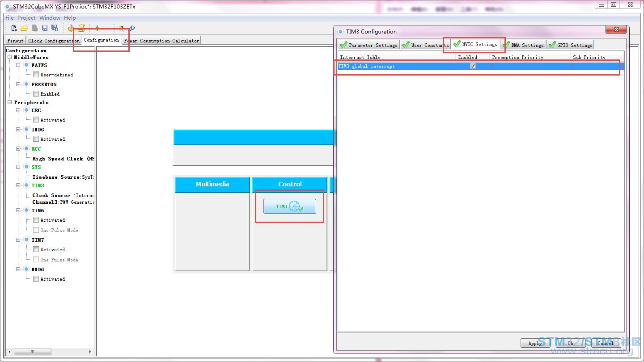
Task: Click the cube icon beside WWDG
Action: point(26,269)
